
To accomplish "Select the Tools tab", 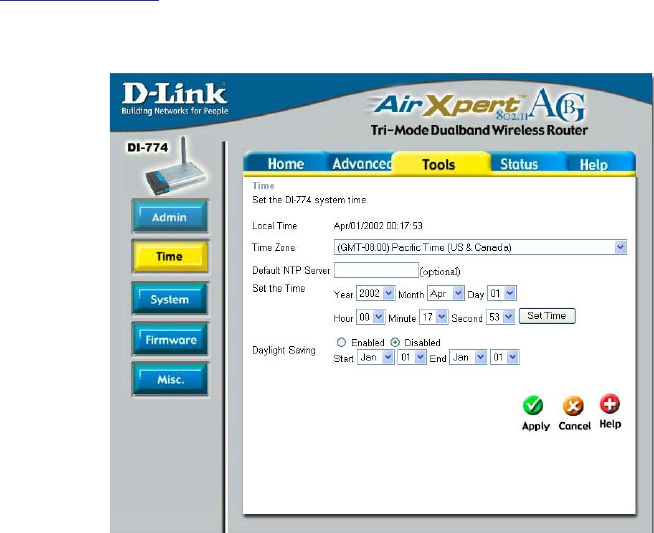I will pos(438,165).
